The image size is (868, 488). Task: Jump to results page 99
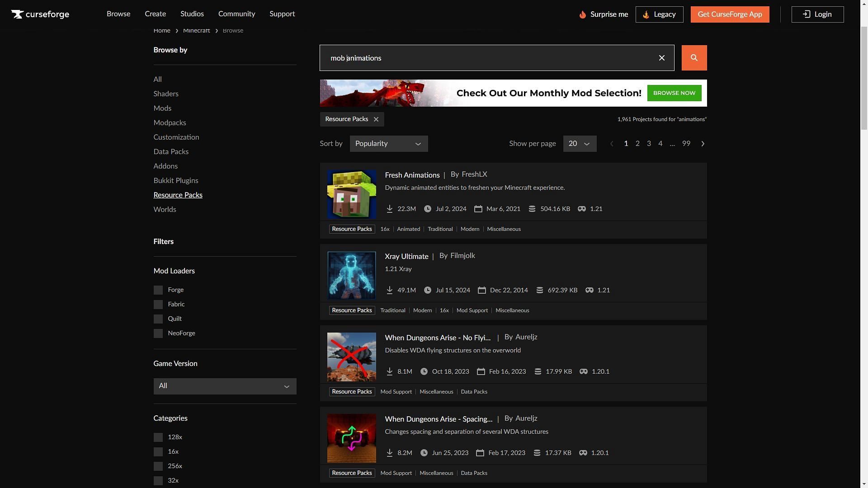click(x=686, y=144)
